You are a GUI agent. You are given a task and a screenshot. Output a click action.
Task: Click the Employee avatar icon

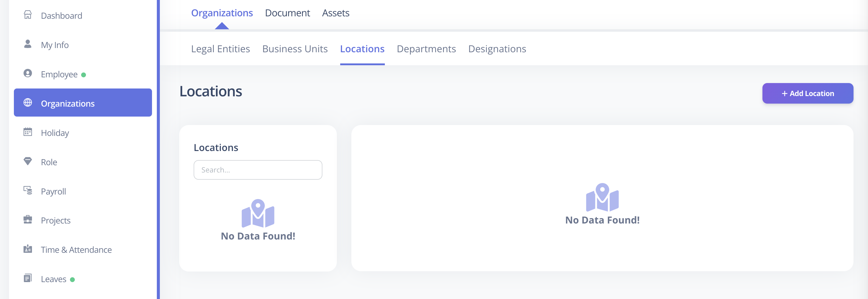pyautogui.click(x=28, y=73)
